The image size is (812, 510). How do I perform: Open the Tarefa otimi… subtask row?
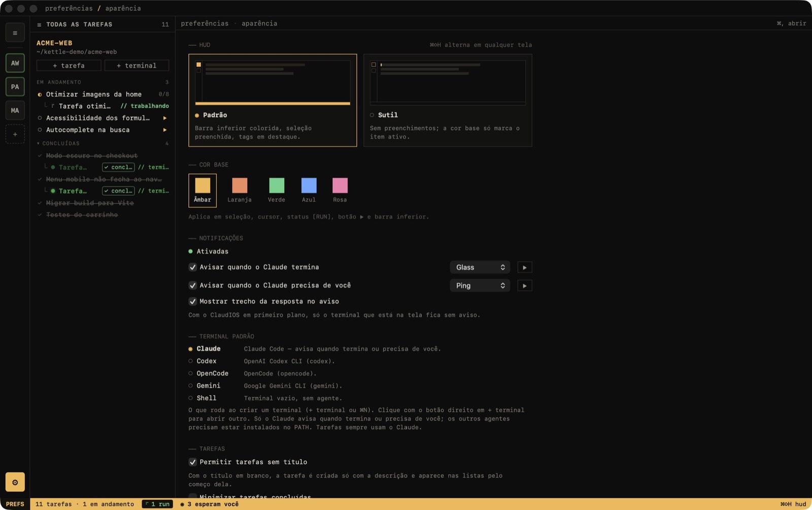[107, 106]
